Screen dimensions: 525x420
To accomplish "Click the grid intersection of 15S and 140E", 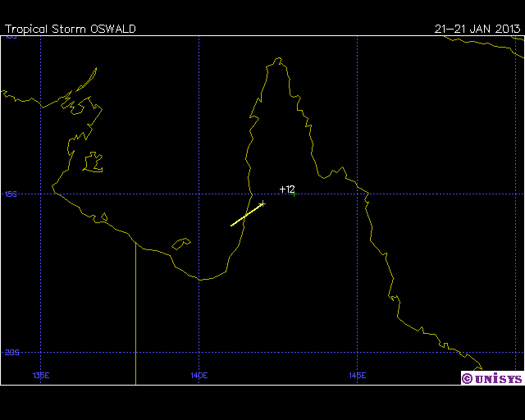I will point(199,194).
